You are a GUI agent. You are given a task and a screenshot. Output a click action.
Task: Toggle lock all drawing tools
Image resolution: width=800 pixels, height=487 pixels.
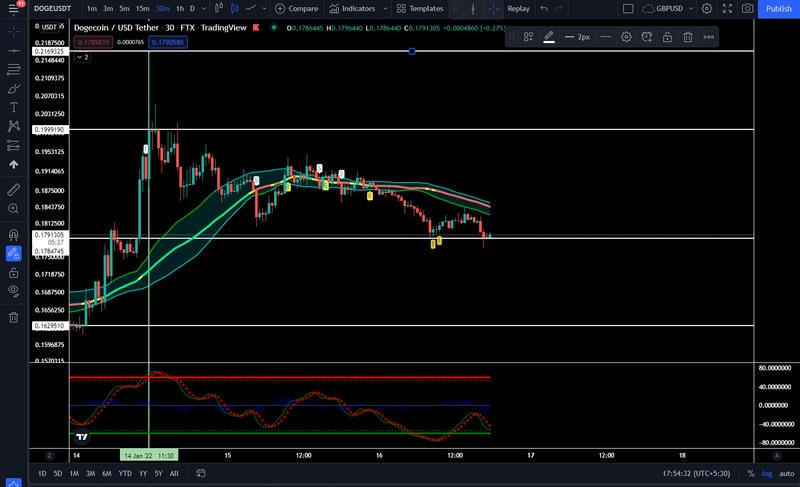pos(14,273)
